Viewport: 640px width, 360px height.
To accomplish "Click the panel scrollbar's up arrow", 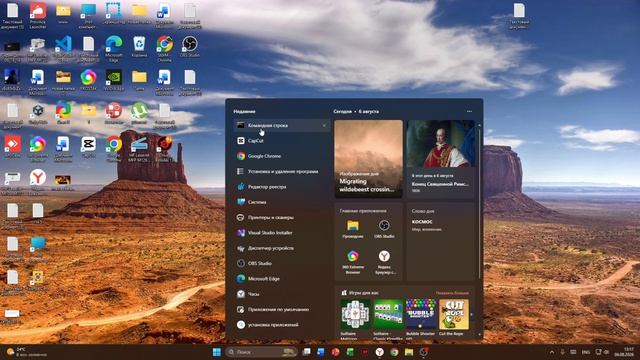I will (x=480, y=124).
